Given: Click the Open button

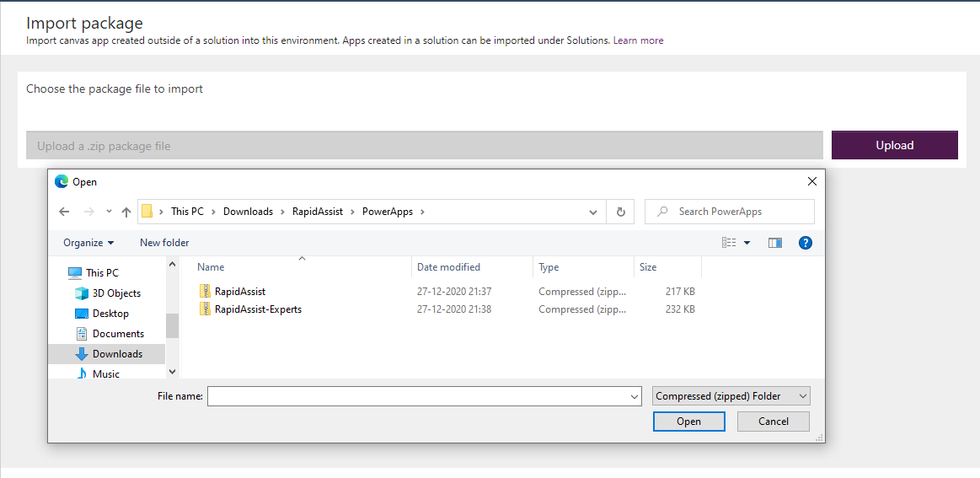Looking at the screenshot, I should [x=688, y=421].
